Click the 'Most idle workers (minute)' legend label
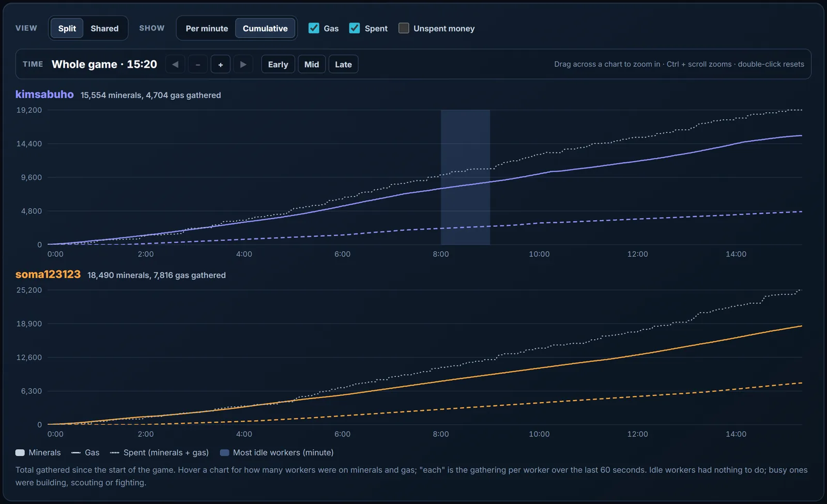This screenshot has height=504, width=827. (x=283, y=453)
